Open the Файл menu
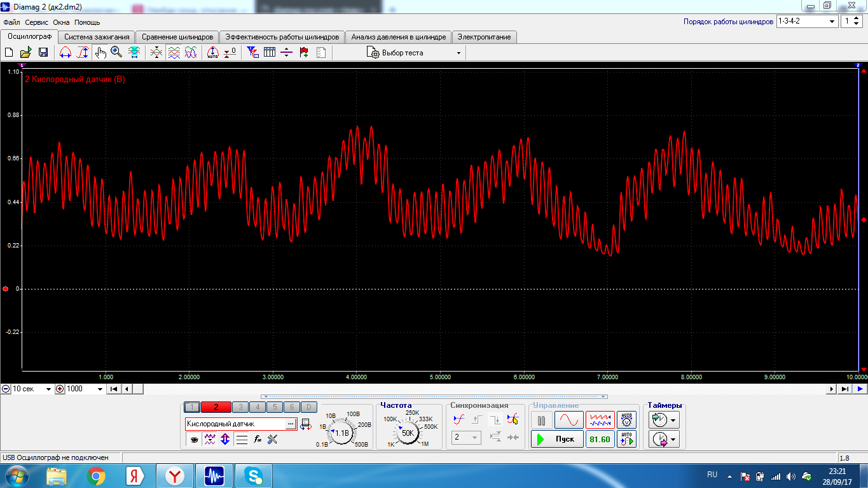Viewport: 868px width, 488px height. (x=12, y=22)
